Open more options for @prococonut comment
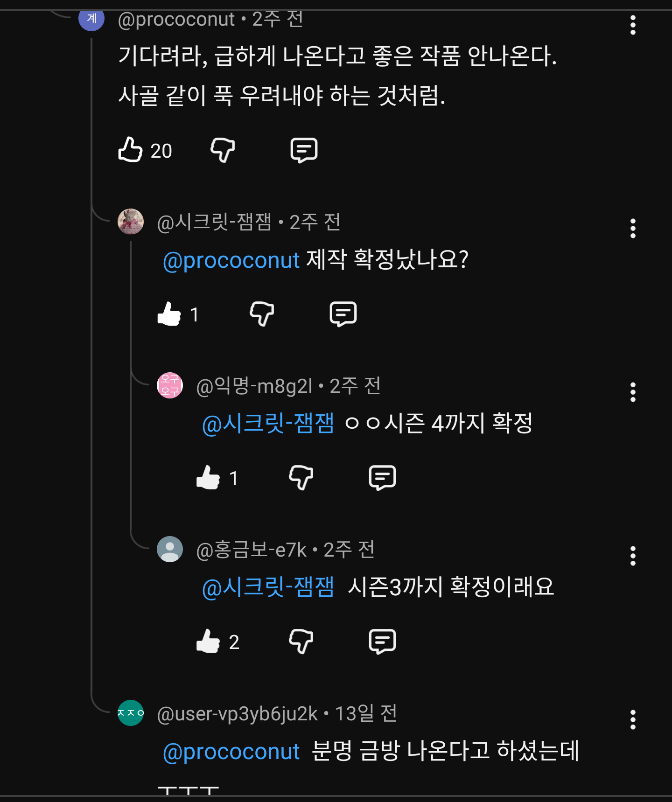 click(x=633, y=25)
